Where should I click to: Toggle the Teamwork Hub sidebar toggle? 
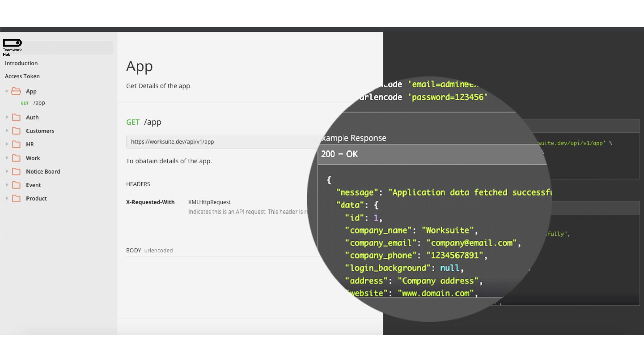click(12, 43)
